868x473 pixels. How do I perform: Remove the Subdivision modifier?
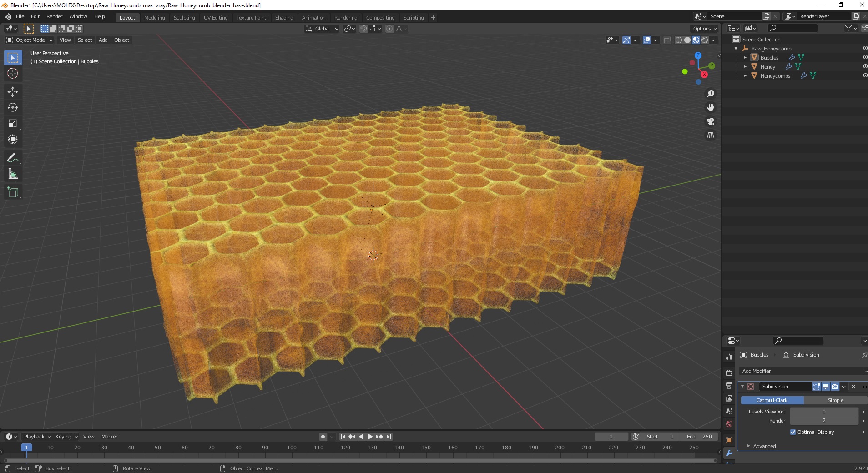pos(853,387)
